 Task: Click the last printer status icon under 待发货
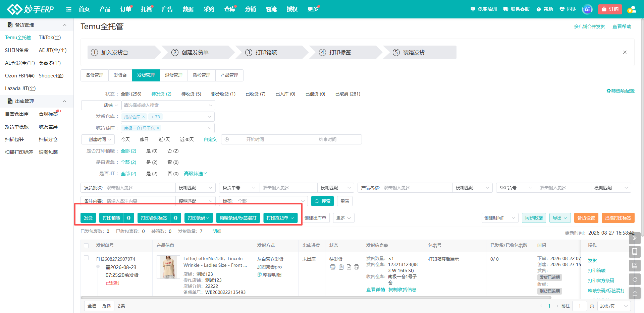tap(356, 267)
